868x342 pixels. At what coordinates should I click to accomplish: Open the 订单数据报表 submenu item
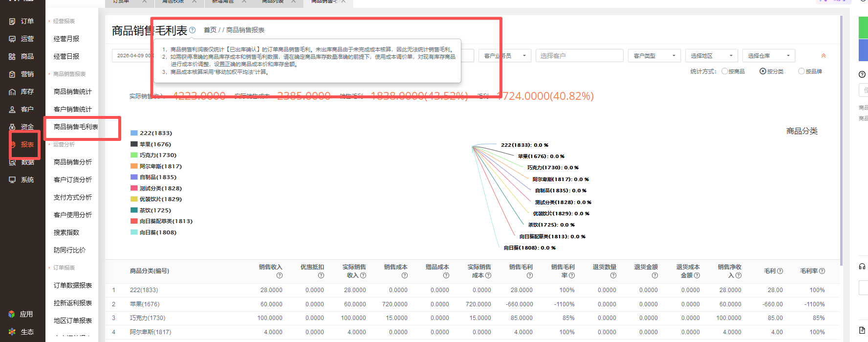(x=73, y=285)
